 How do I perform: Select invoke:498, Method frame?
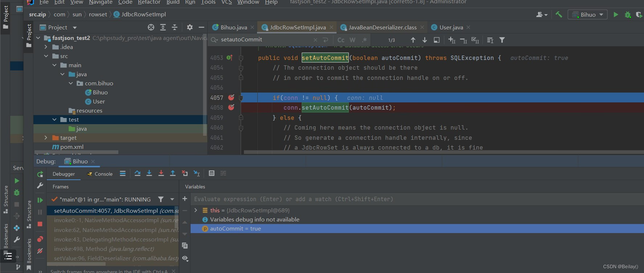point(113,249)
